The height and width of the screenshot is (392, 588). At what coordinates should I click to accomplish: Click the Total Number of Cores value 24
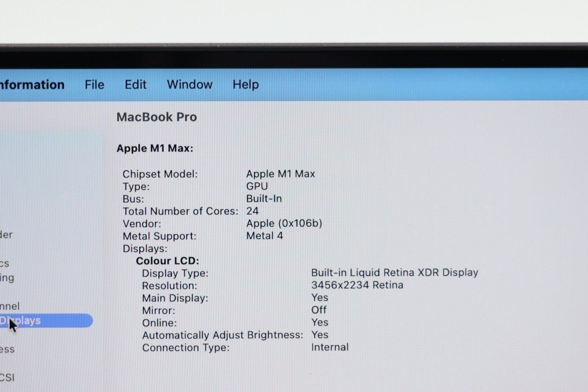coord(252,211)
